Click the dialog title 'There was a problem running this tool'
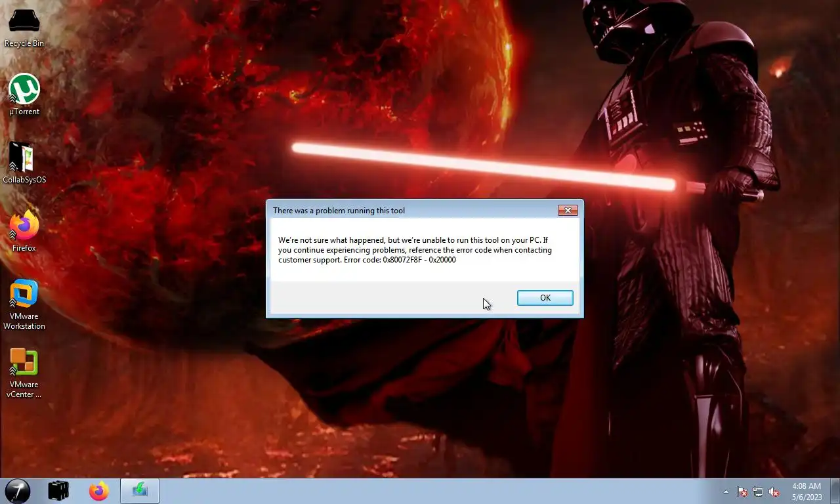The height and width of the screenshot is (504, 840). [339, 211]
